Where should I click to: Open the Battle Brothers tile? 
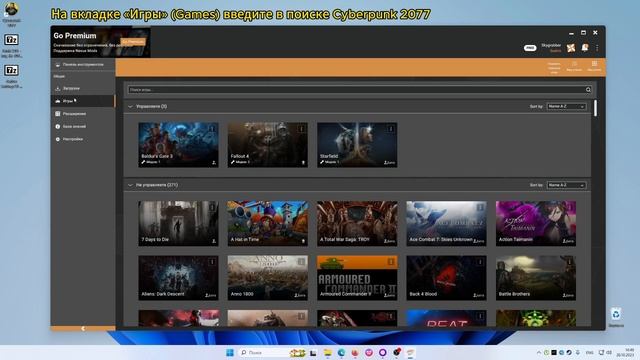point(536,278)
